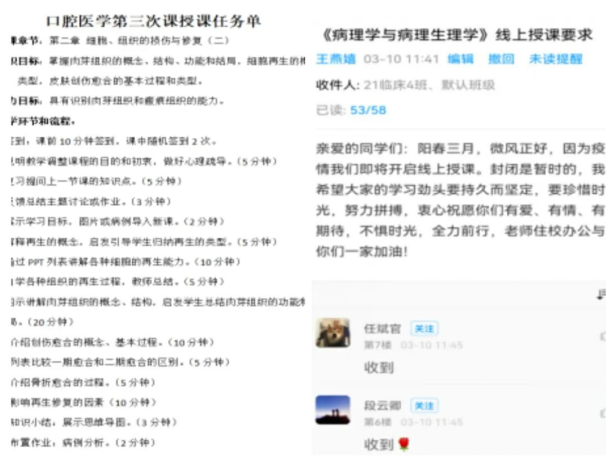Click the reply sort icon above comments
Image resolution: width=606 pixels, height=459 pixels.
(599, 294)
